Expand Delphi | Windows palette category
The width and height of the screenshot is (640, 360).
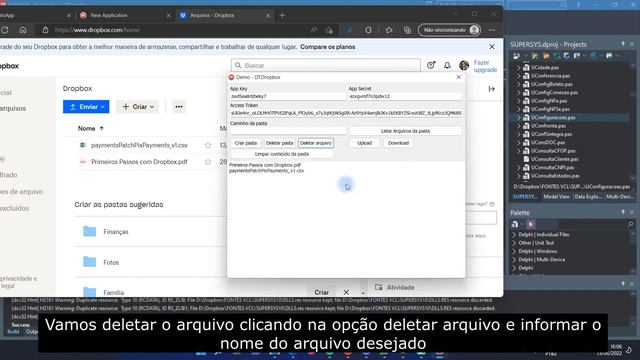[x=514, y=251]
